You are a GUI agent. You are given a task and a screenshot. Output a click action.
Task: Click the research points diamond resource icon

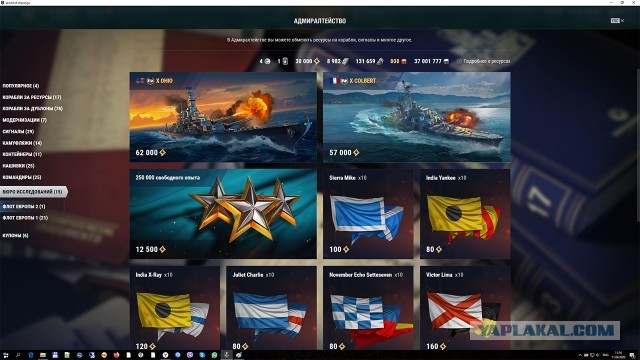(317, 61)
